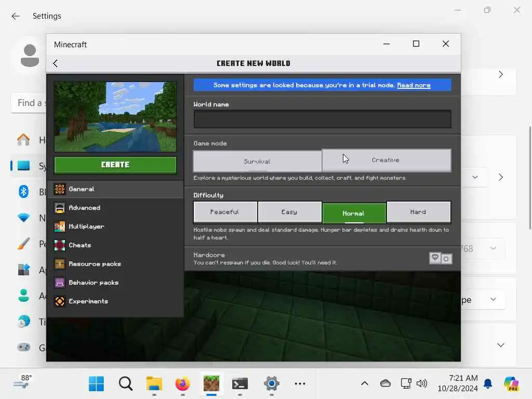The width and height of the screenshot is (532, 399).
Task: Follow the Read more link
Action: coord(414,85)
